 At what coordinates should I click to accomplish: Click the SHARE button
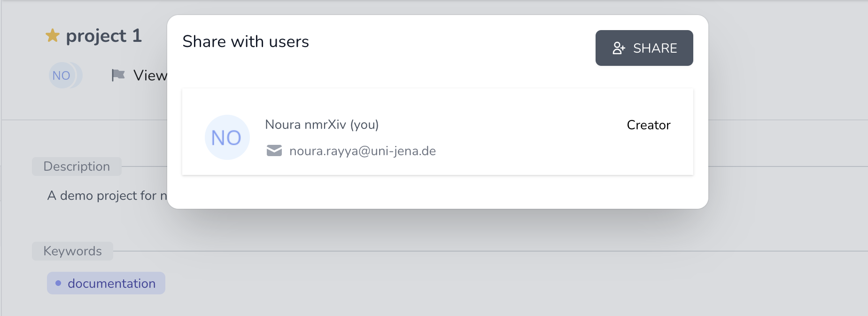[644, 48]
